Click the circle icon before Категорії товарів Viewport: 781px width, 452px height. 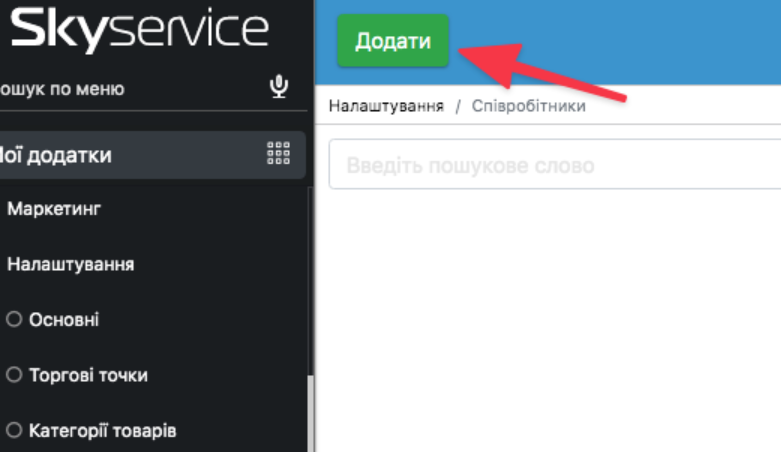tap(14, 431)
